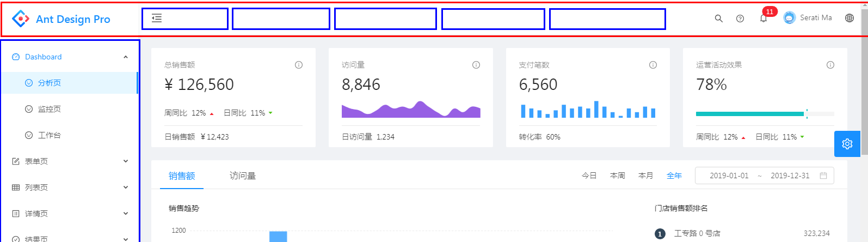Click 转化率 60% footer text
The image size is (868, 242).
(x=539, y=137)
